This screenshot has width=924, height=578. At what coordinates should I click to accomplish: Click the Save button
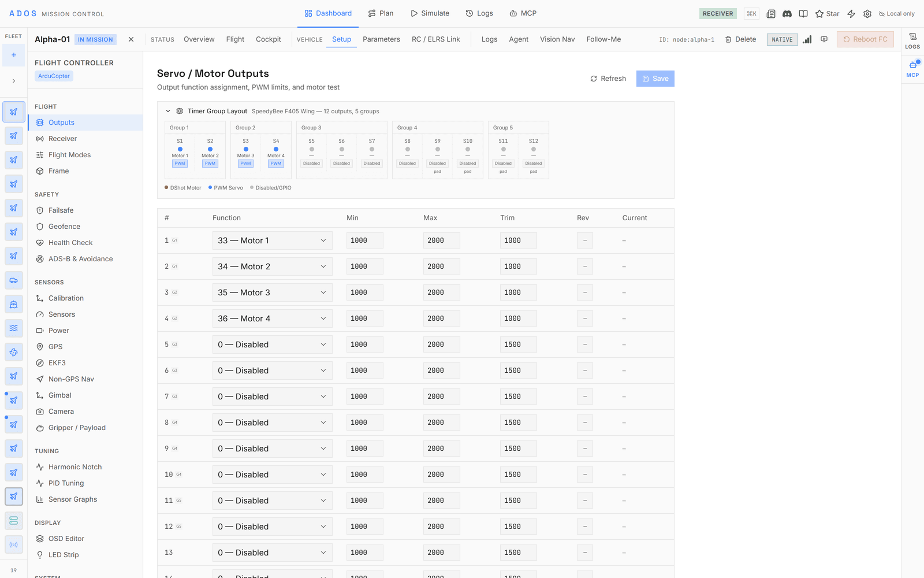pyautogui.click(x=655, y=79)
